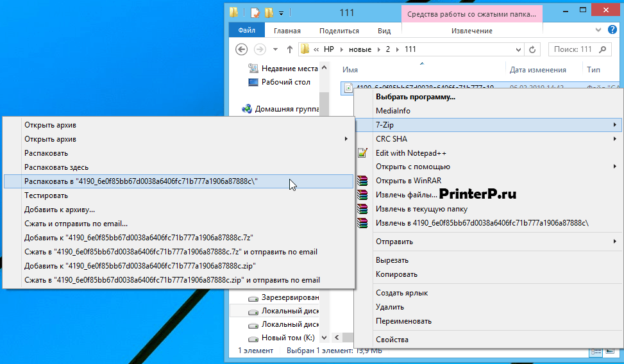Click the refresh button in address bar
The height and width of the screenshot is (364, 624).
tap(532, 49)
